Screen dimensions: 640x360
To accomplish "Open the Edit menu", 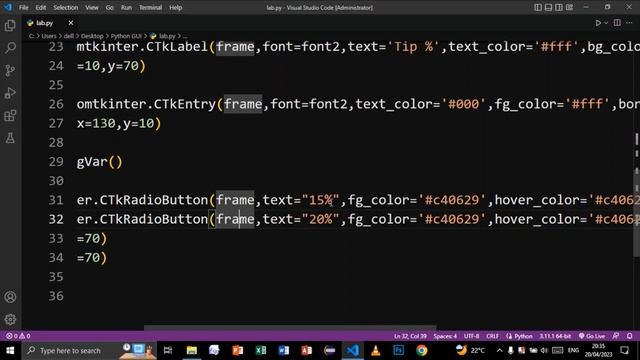I will point(40,7).
